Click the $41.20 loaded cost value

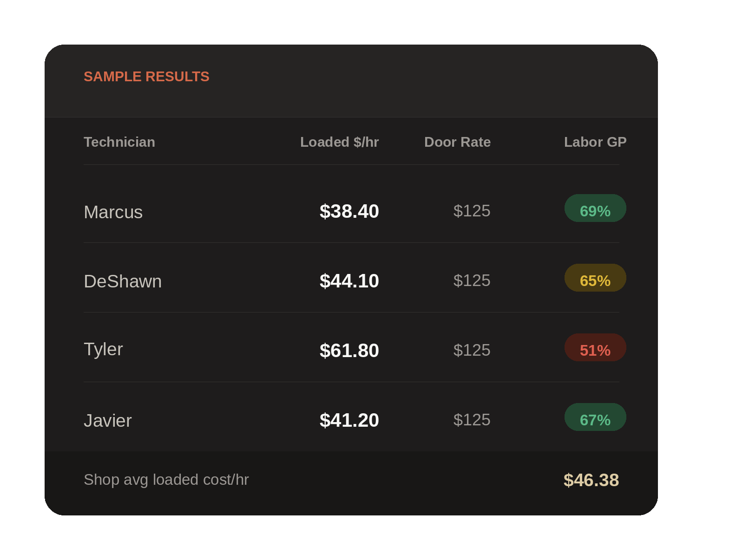click(x=349, y=420)
